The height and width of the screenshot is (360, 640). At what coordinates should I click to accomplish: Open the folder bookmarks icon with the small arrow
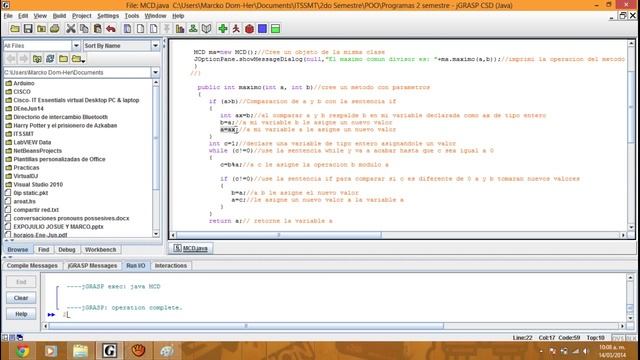[x=78, y=59]
